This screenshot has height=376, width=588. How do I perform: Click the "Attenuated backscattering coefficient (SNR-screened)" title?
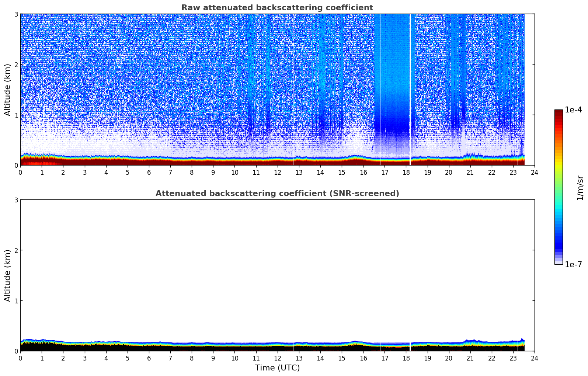point(277,194)
